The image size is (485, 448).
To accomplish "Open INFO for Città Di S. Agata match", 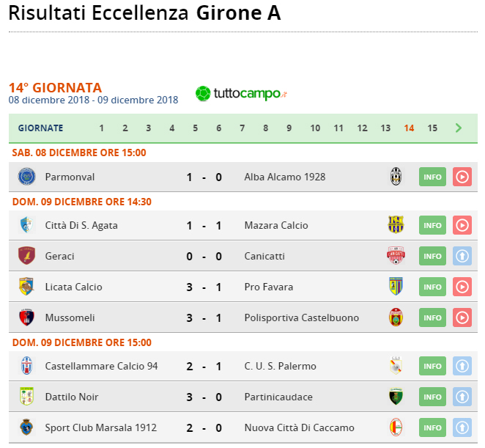I will tap(432, 225).
